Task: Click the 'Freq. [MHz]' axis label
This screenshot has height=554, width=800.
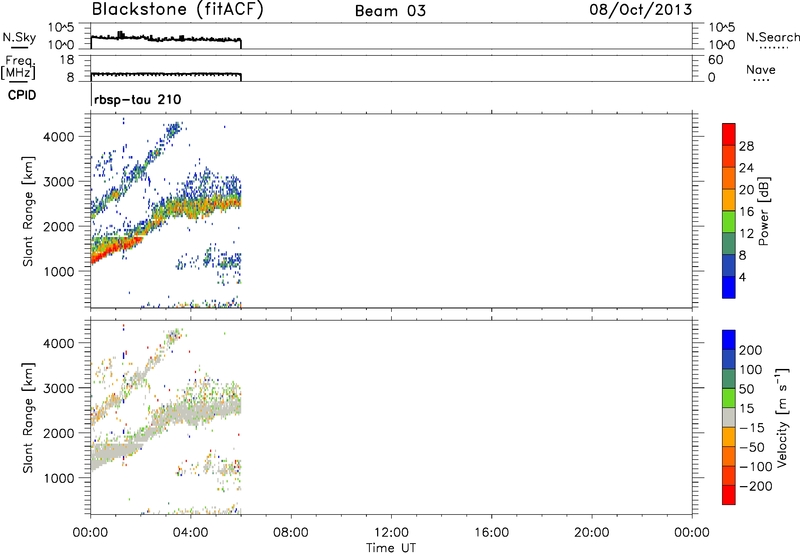Action: point(18,67)
